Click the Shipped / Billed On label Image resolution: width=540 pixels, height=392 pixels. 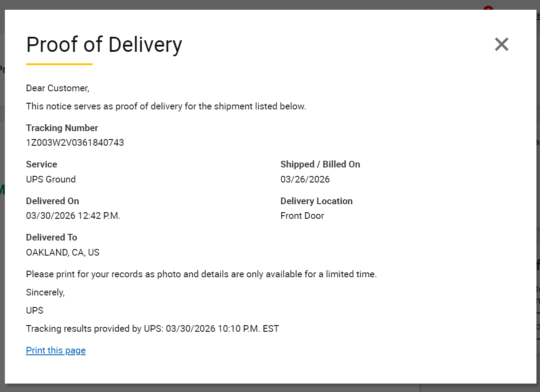point(320,164)
